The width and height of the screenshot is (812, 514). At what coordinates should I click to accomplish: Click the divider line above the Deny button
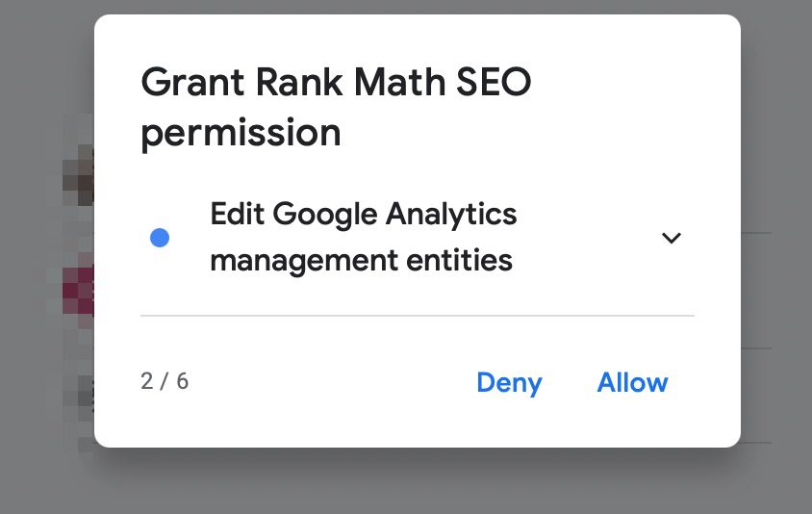(x=417, y=315)
